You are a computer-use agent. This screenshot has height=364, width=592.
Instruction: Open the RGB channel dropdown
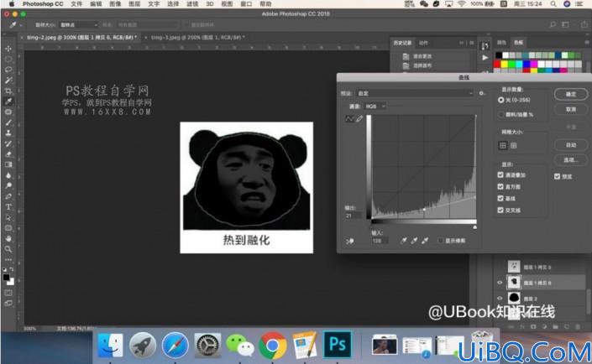375,107
